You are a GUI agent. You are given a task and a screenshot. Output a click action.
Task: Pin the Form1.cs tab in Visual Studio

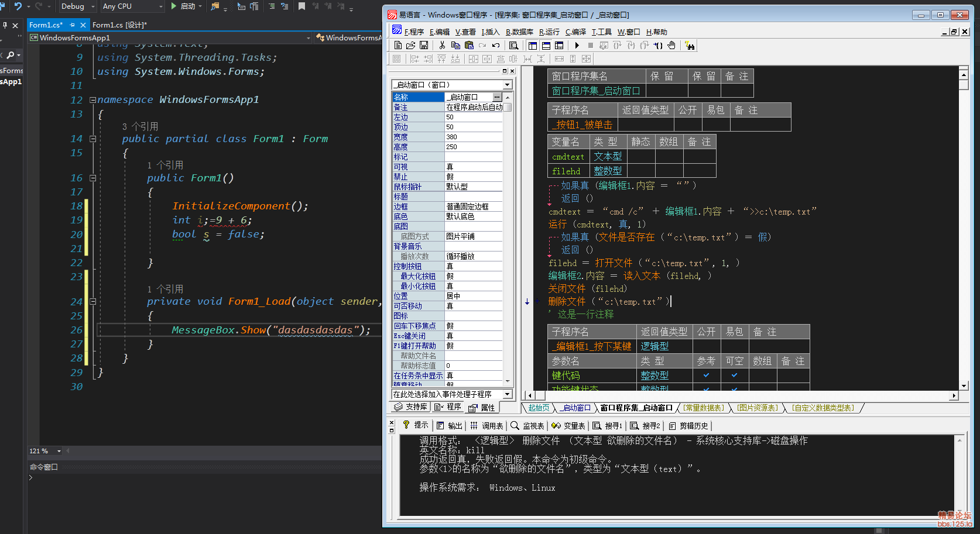[x=72, y=25]
